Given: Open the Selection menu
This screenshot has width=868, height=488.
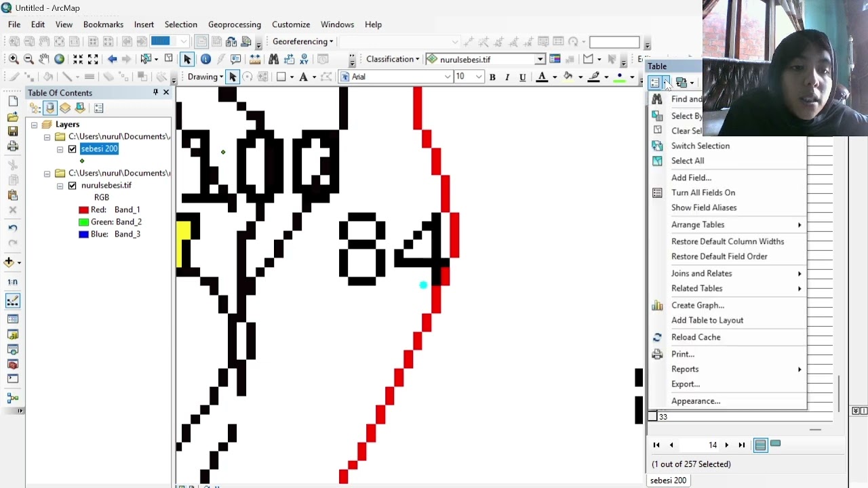Looking at the screenshot, I should [181, 24].
